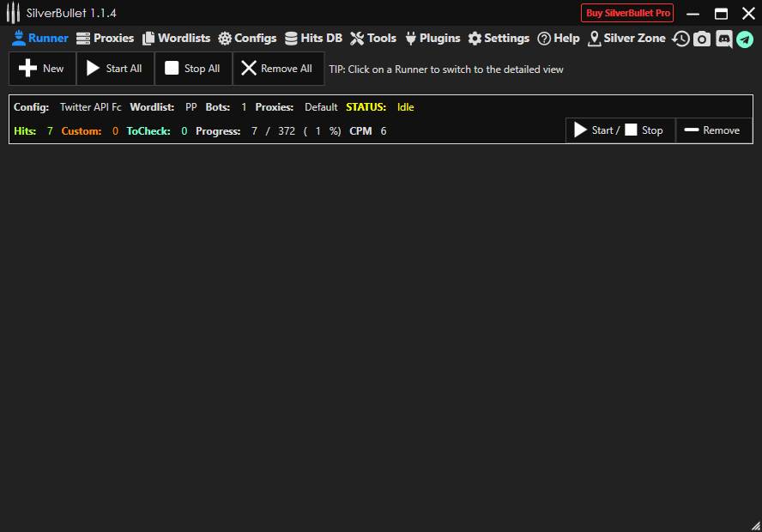
Task: Stop All runners
Action: point(193,69)
